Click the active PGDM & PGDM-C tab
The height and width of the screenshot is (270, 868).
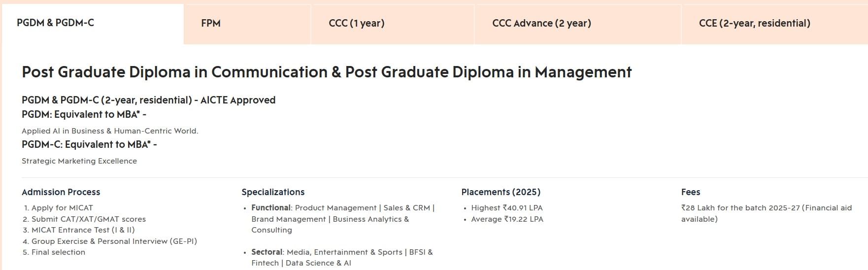(x=55, y=23)
